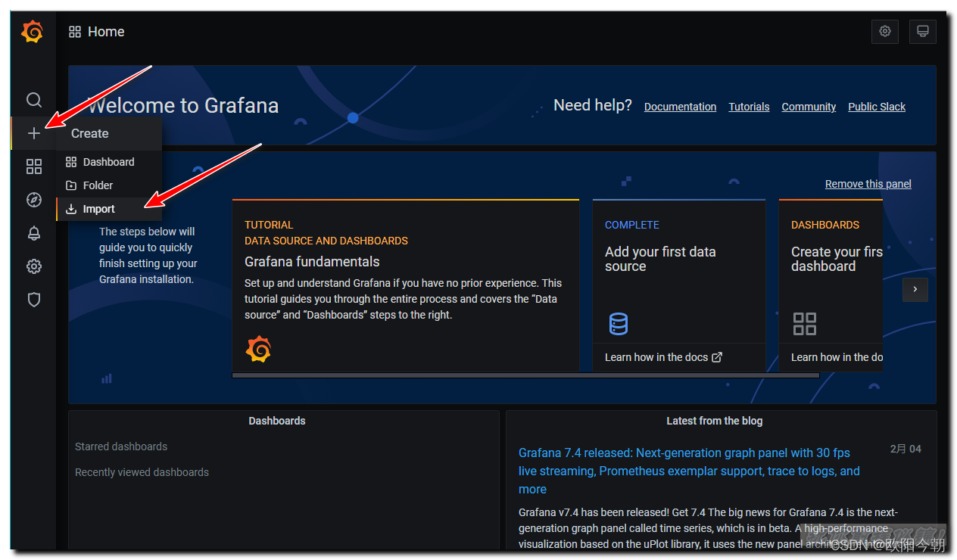Image resolution: width=957 pixels, height=560 pixels.
Task: Click the squares icon in the dashboards card
Action: 805,324
